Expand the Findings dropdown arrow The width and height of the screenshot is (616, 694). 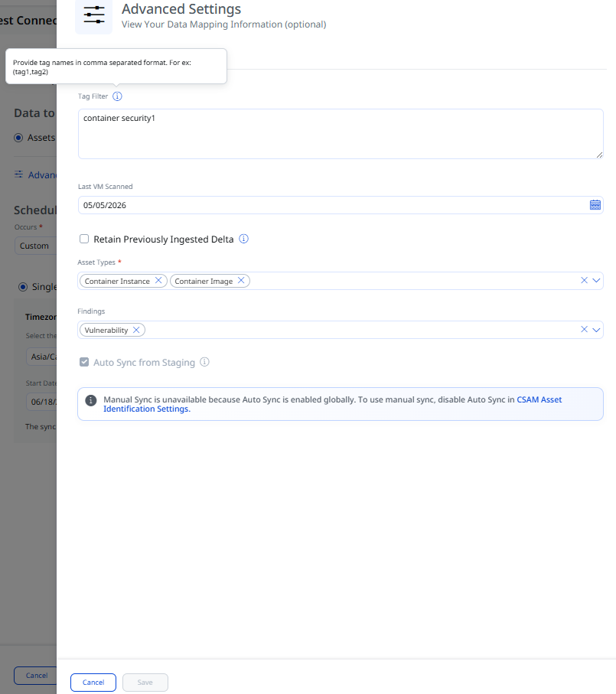[596, 330]
